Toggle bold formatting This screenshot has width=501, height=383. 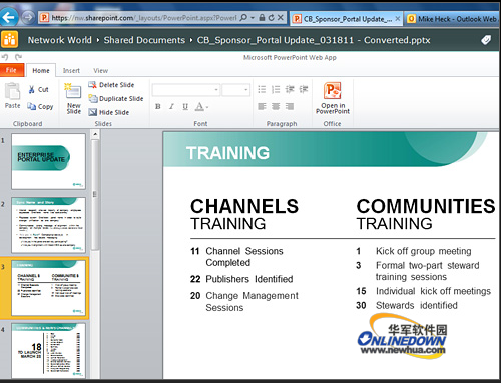158,107
